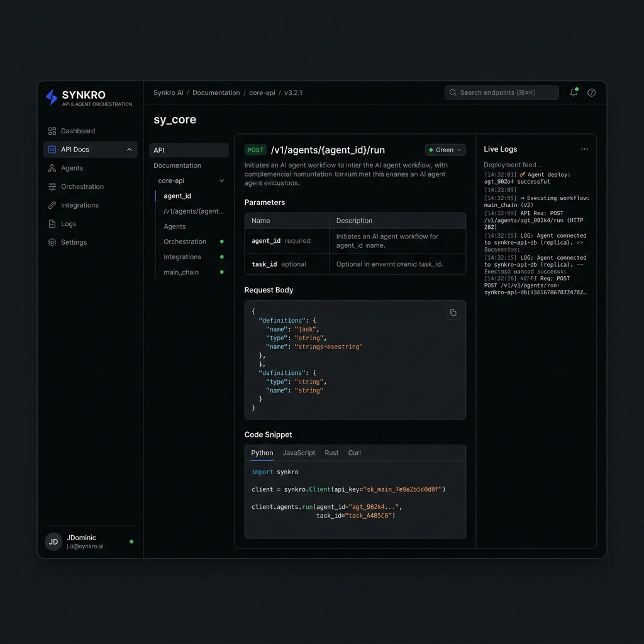Click the Agents sidebar icon
The height and width of the screenshot is (644, 644).
52,168
